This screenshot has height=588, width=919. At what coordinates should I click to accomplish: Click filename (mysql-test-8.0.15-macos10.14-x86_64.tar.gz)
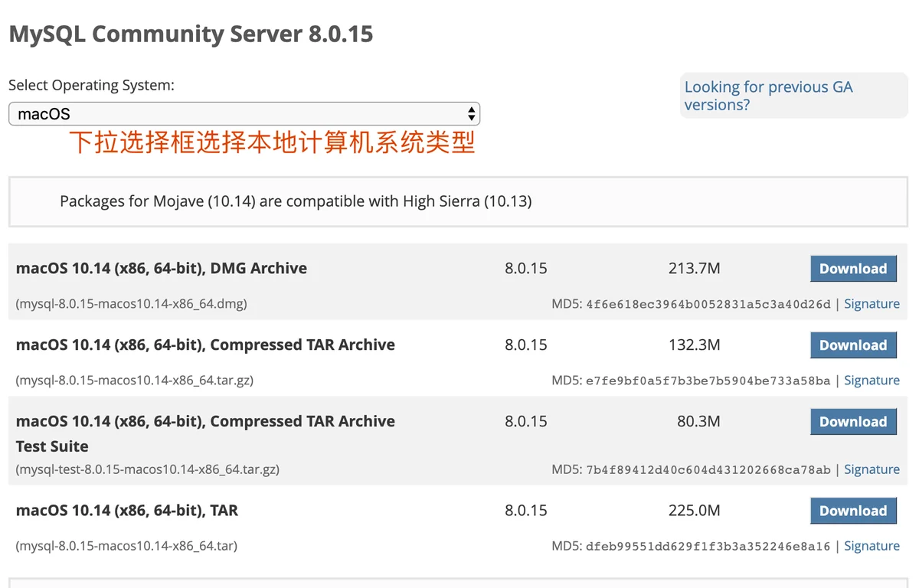148,469
